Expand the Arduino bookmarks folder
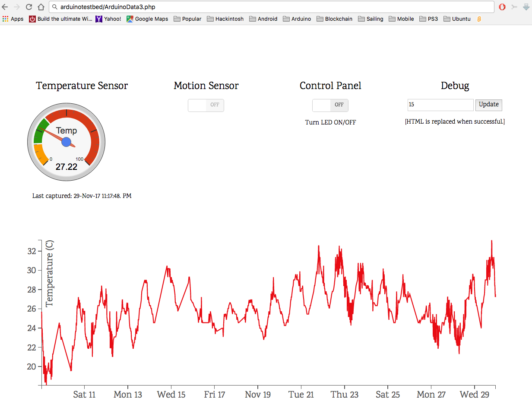Screen dimensions: 532x408 297,19
